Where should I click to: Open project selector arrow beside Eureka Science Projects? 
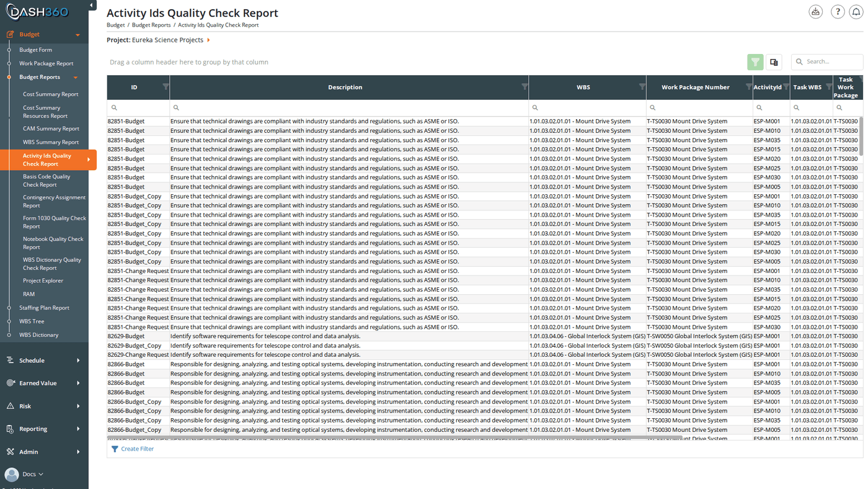pyautogui.click(x=208, y=40)
